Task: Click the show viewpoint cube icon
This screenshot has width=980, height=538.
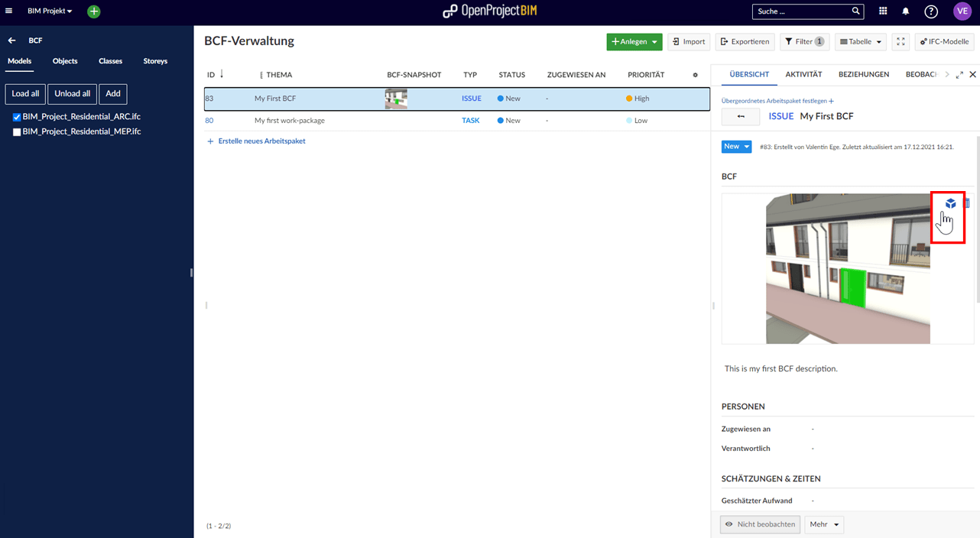Action: tap(950, 204)
